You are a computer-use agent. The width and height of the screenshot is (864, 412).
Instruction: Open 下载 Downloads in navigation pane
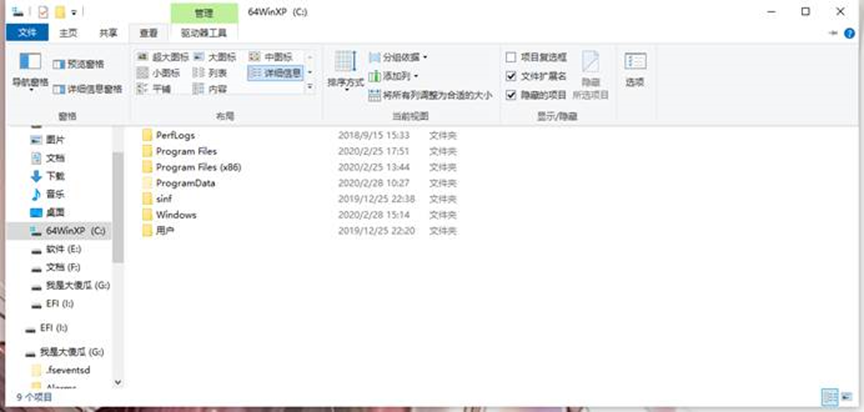click(48, 176)
